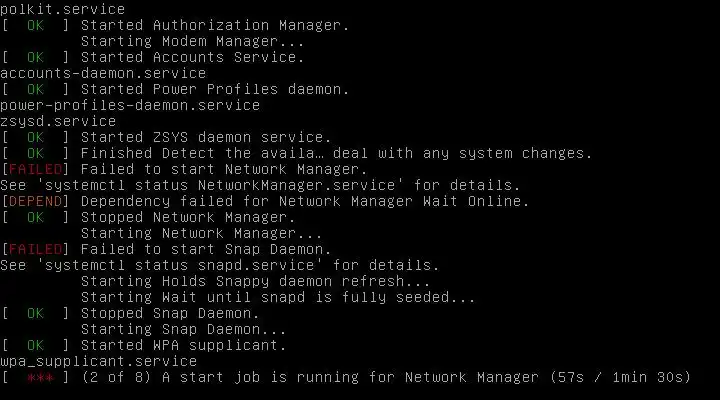Click the Started Power Profiles daemon message

click(215, 89)
